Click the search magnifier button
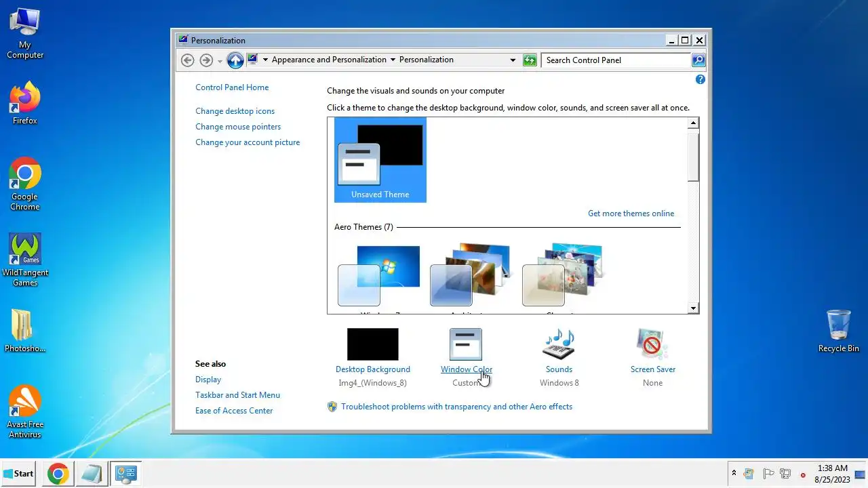Image resolution: width=868 pixels, height=488 pixels. coord(698,60)
